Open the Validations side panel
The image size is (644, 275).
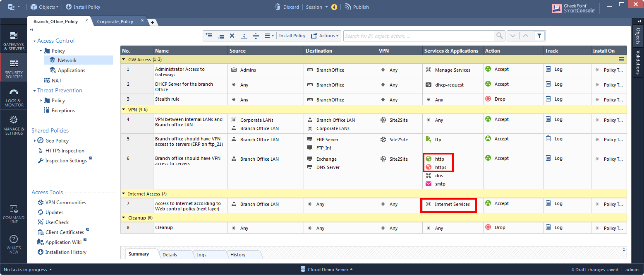[x=638, y=62]
